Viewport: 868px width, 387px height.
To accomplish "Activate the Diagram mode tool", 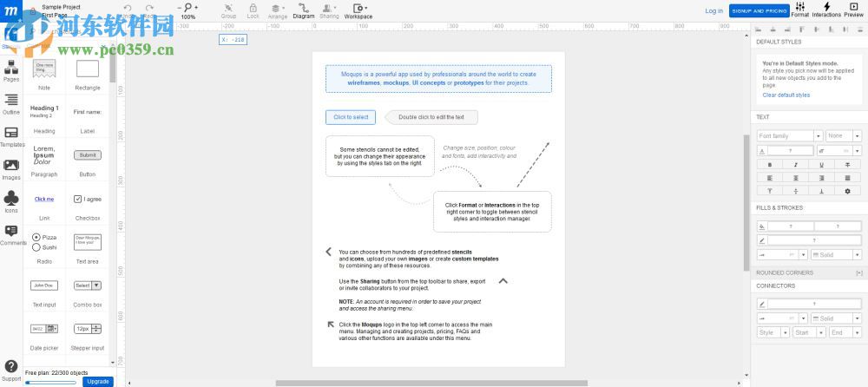I will coord(303,8).
